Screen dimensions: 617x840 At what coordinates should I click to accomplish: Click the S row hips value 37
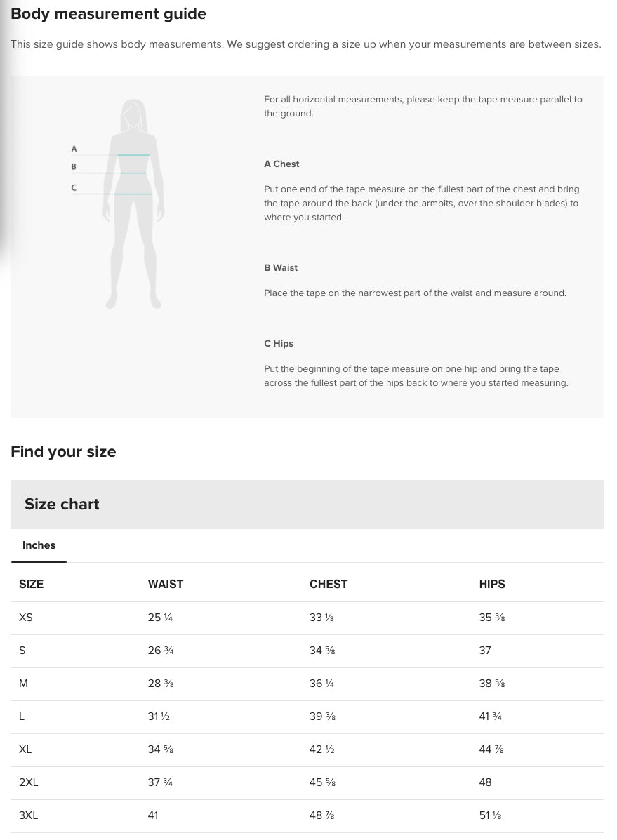(485, 651)
